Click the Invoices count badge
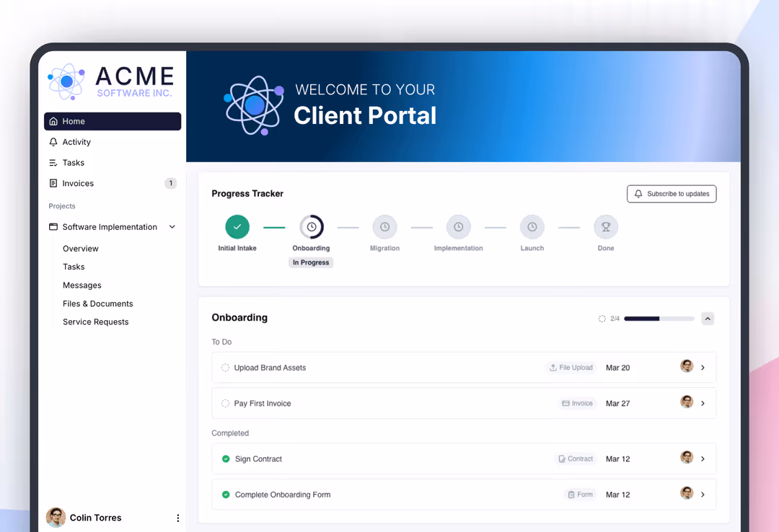This screenshot has height=532, width=779. point(170,183)
